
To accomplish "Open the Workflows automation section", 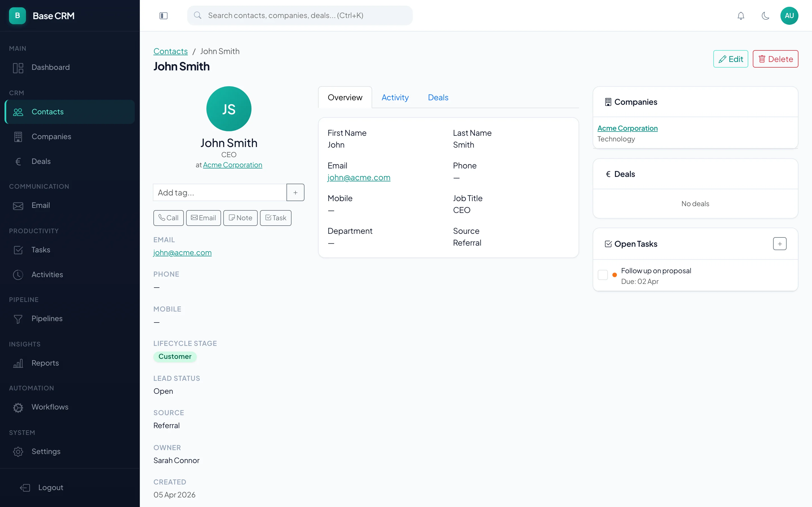I will pos(50,407).
